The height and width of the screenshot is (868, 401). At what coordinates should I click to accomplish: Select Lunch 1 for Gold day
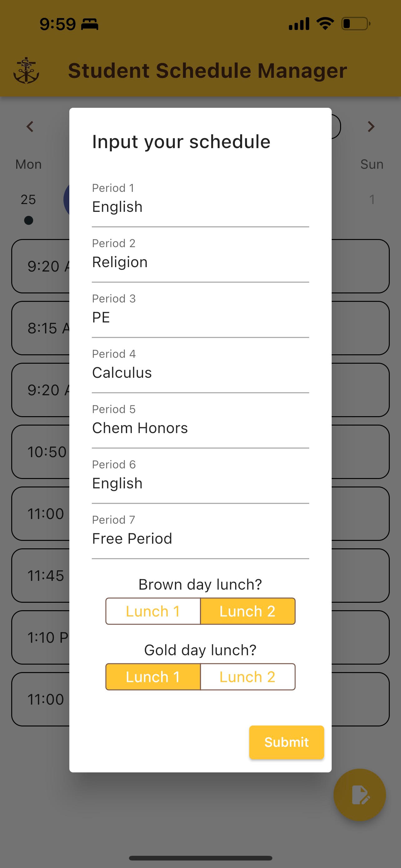153,677
